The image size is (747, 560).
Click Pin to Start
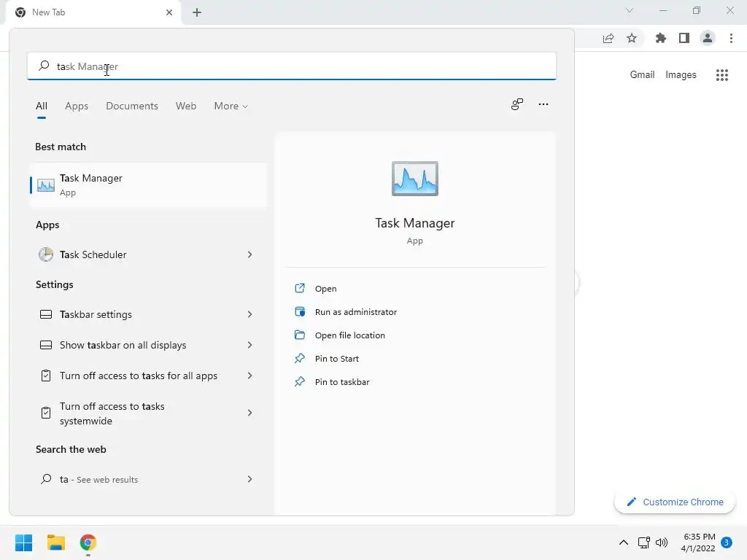tap(337, 359)
